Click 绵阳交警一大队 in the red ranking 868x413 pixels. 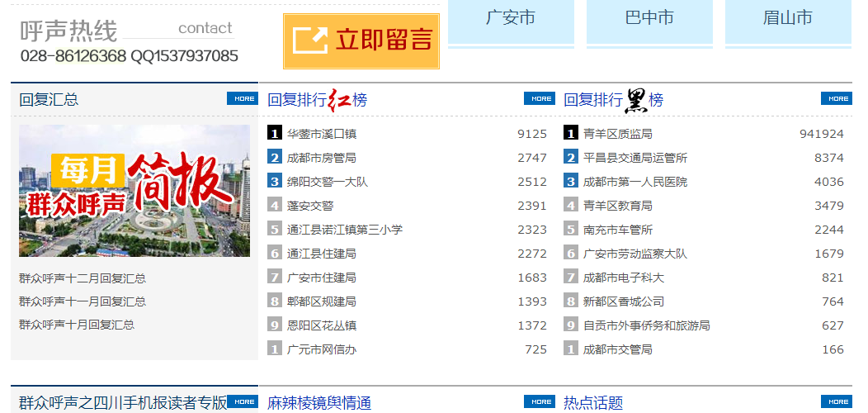[x=328, y=182]
